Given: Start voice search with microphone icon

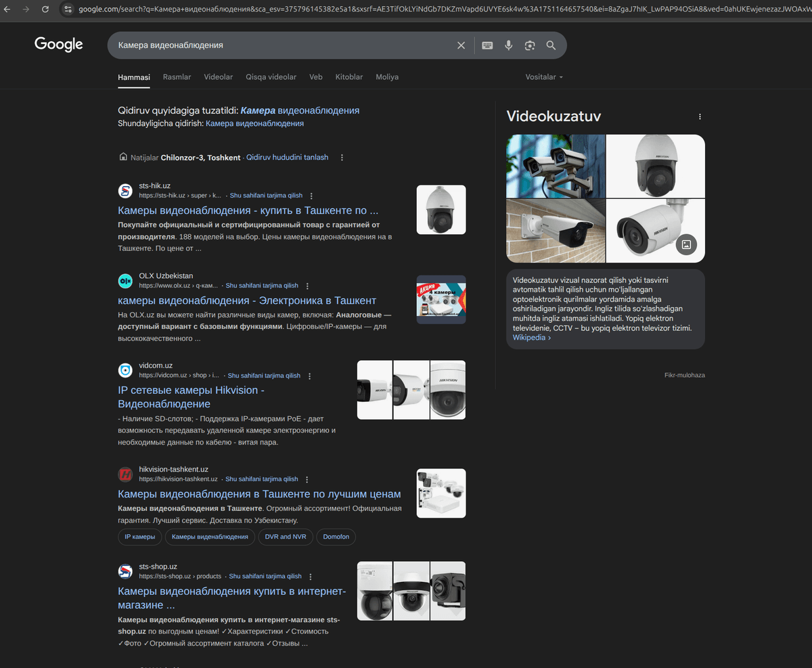Looking at the screenshot, I should pyautogui.click(x=508, y=45).
